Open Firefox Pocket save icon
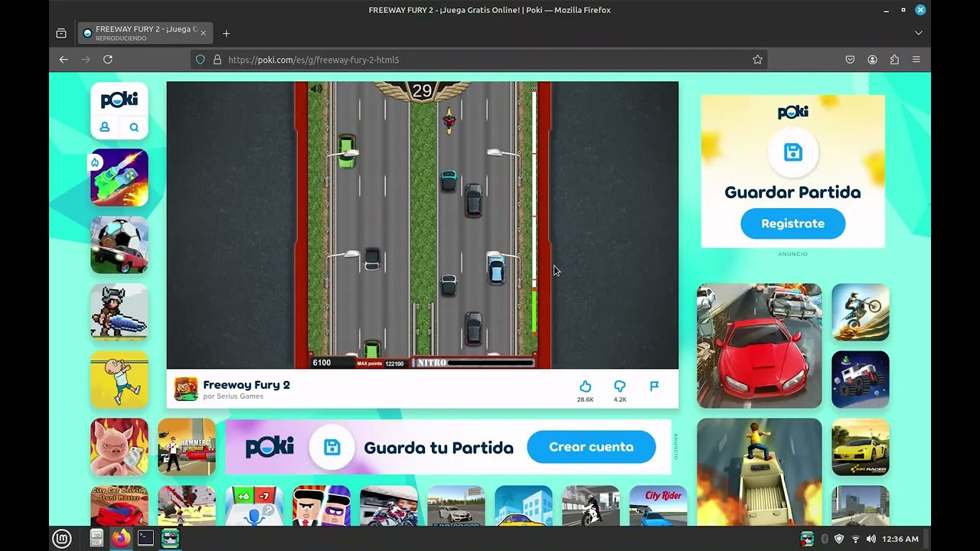Viewport: 980px width, 551px height. click(x=850, y=60)
